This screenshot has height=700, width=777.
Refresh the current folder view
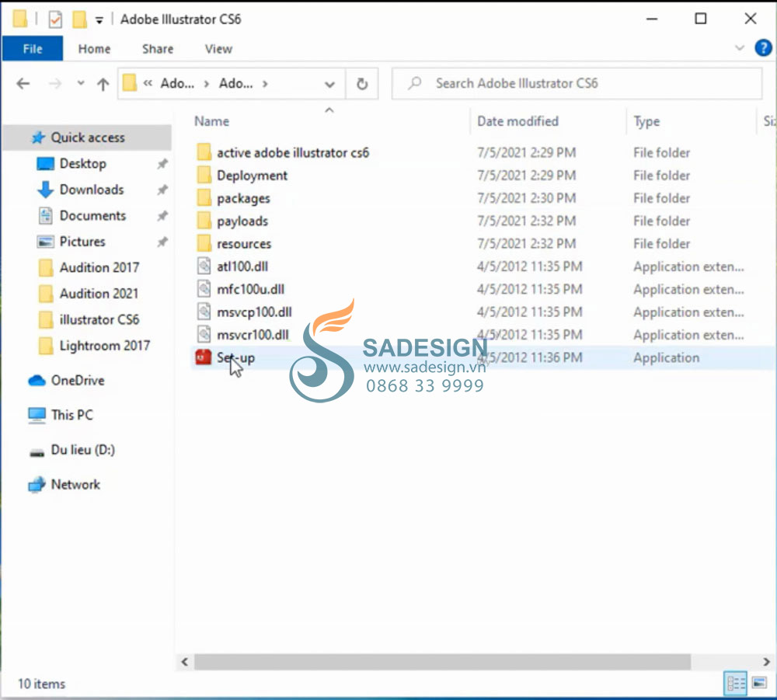(362, 84)
